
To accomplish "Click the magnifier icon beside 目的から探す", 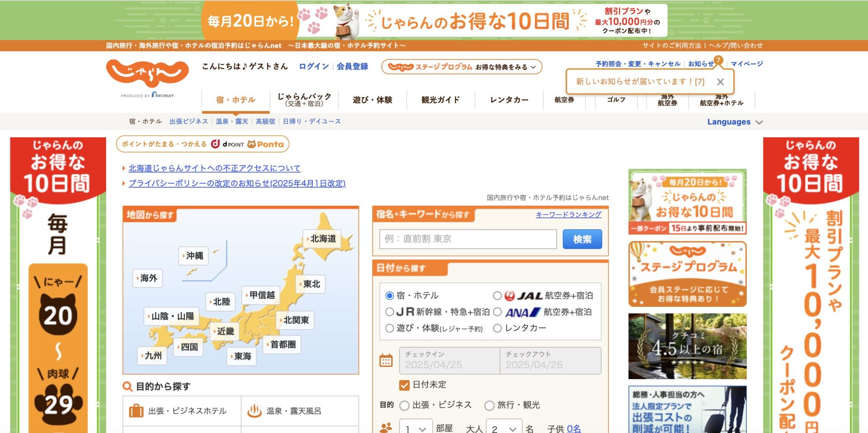I will click(127, 386).
